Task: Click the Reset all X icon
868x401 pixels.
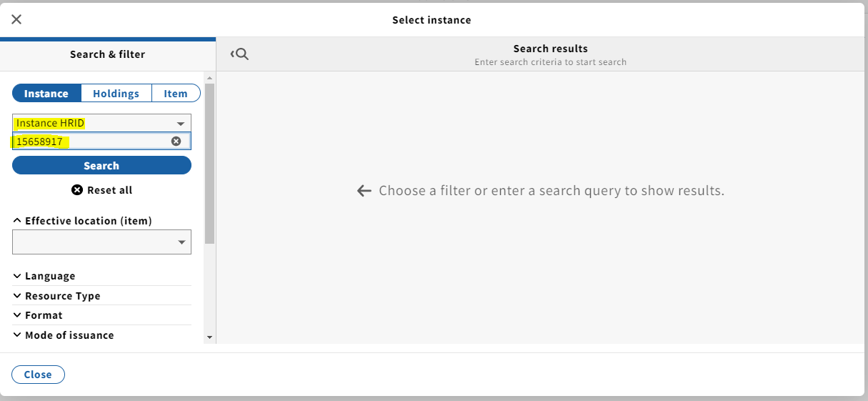Action: point(77,190)
